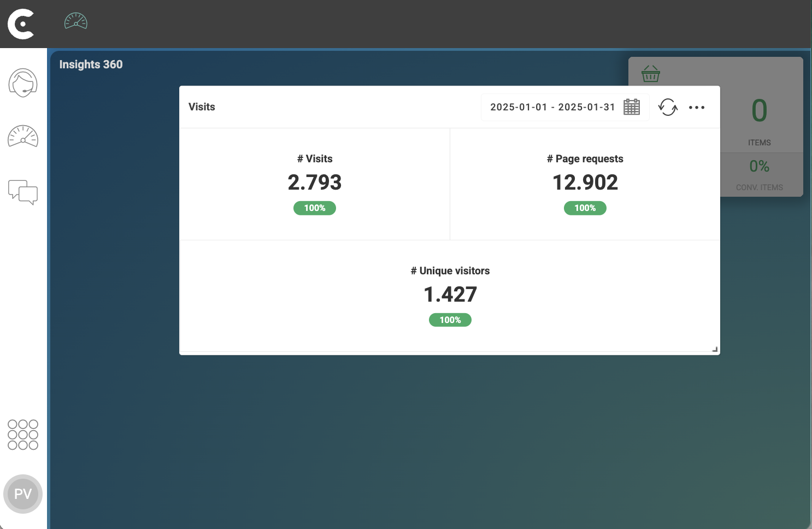
Task: Click the CONV. ITEMS label
Action: coord(760,187)
